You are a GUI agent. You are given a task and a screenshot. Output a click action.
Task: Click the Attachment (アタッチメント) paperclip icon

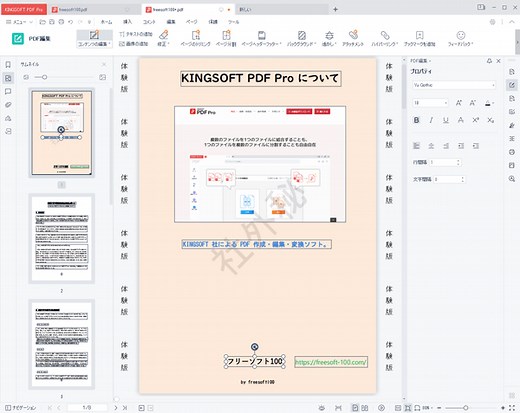click(353, 35)
